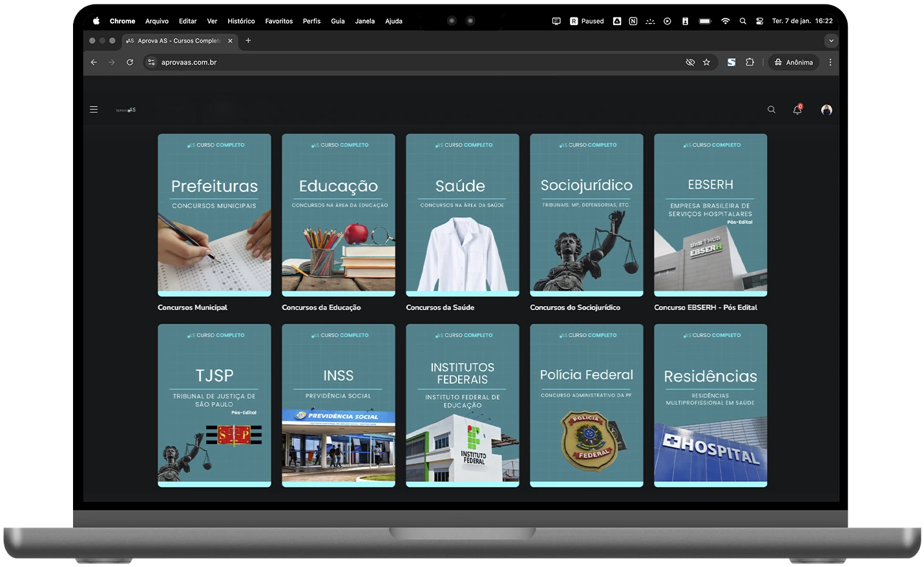Open the notifications bell
Screen dimensions: 924x567
[797, 109]
